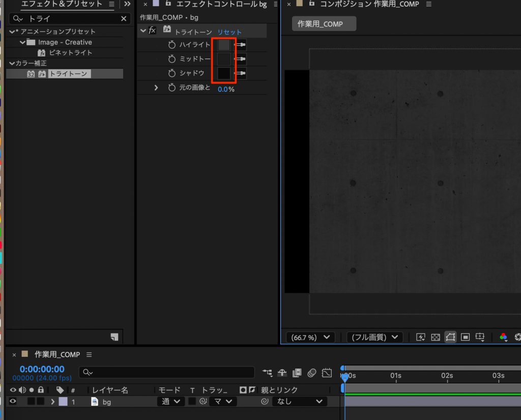This screenshot has height=420, width=521.
Task: Toggle the fx switch for Tritone effect
Action: tap(152, 31)
